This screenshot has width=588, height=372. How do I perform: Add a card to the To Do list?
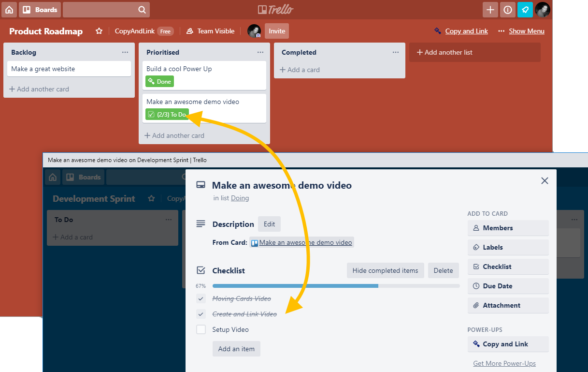point(73,237)
